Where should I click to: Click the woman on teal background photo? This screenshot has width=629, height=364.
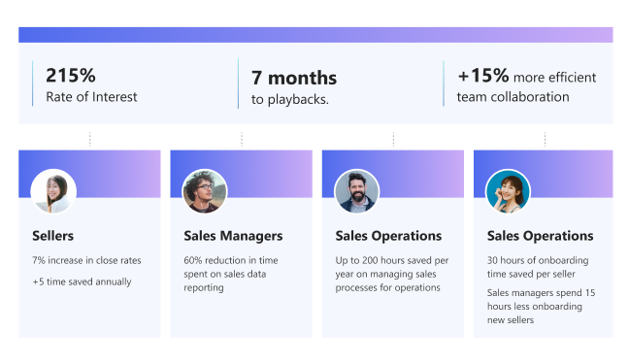click(x=508, y=191)
